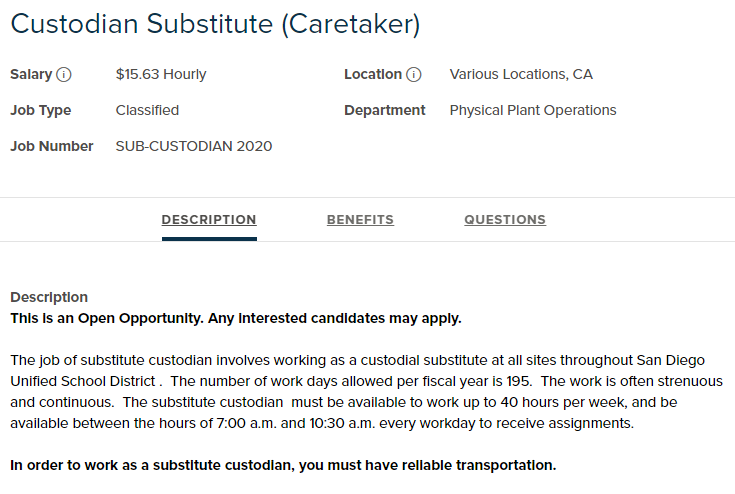Click the Location label text

coord(373,75)
